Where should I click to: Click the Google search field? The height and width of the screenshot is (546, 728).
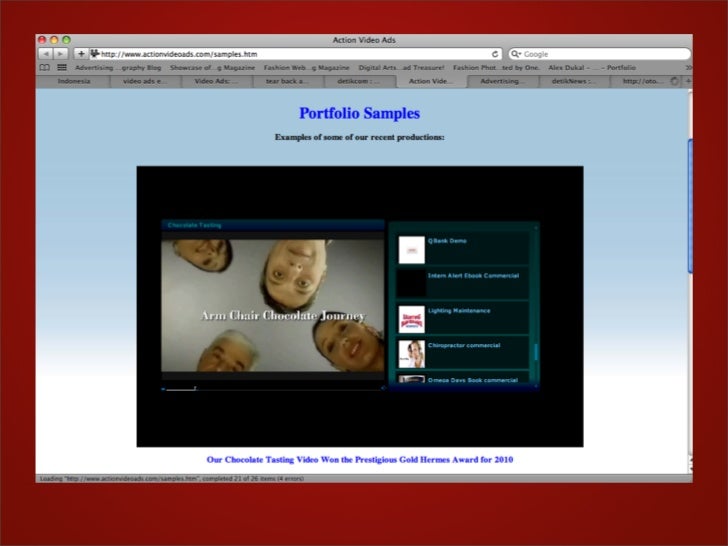click(x=599, y=54)
